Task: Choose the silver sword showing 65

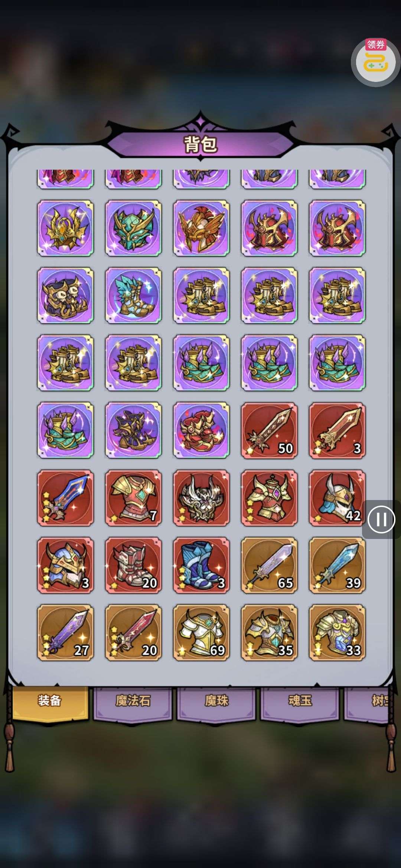Action: point(269,565)
